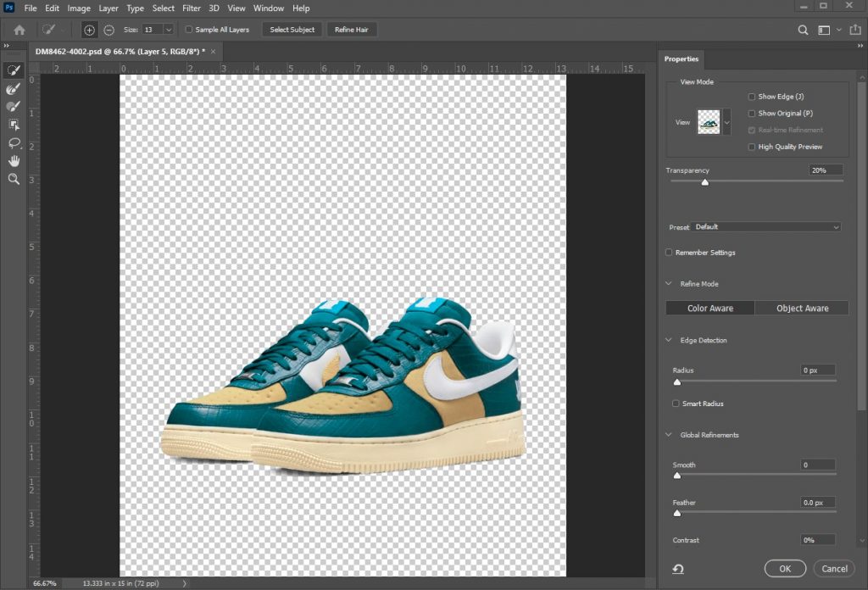Open the File menu

(x=31, y=8)
